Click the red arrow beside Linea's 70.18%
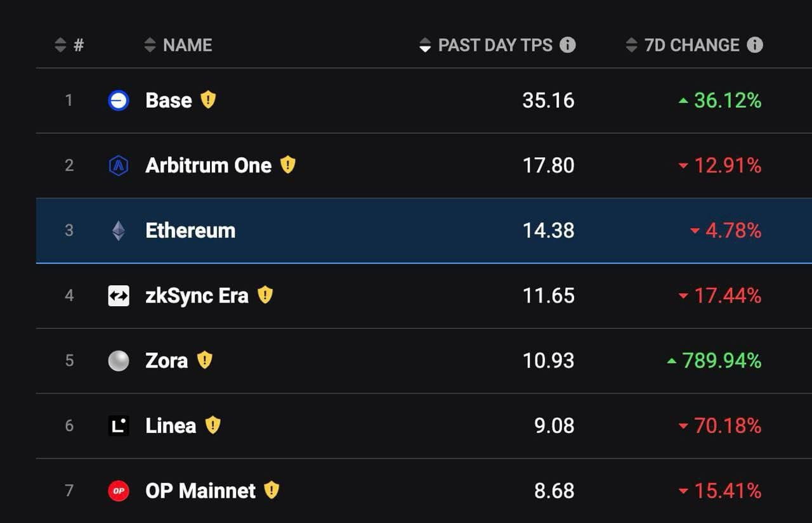Viewport: 812px width, 523px height. (684, 425)
